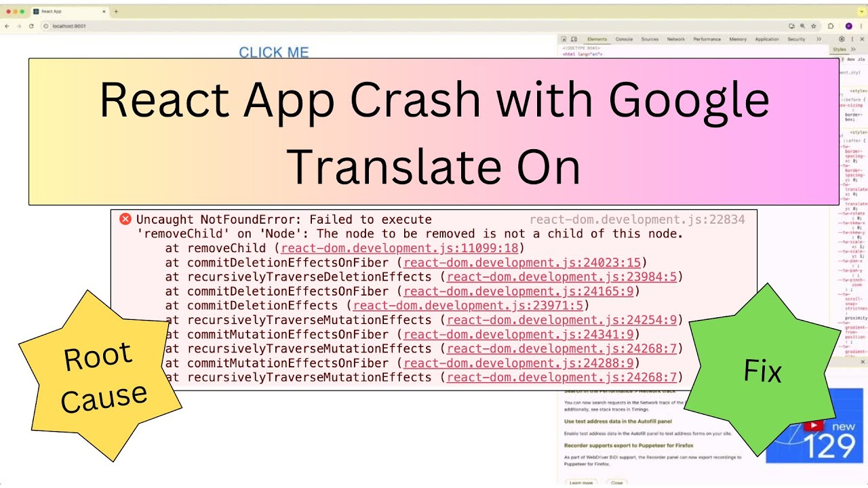
Task: Select the React App browser tab
Action: tap(70, 12)
